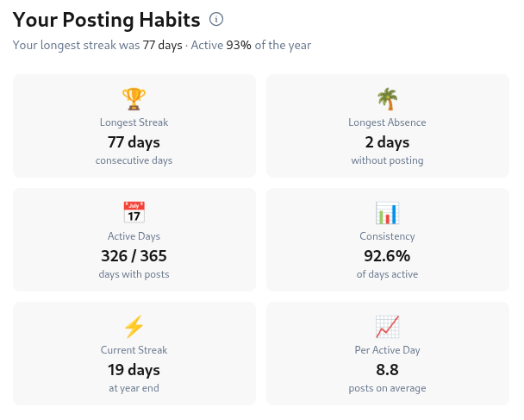Viewport: 524px width, 420px height.
Task: Click the Your Posting Habits heading
Action: (x=106, y=20)
